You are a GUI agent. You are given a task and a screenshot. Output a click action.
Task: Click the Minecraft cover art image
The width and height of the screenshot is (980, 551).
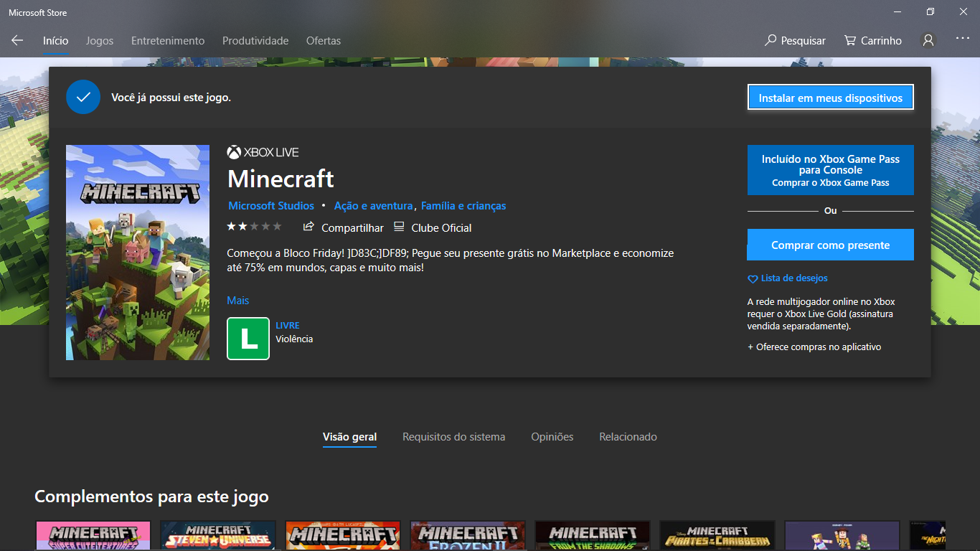[138, 253]
